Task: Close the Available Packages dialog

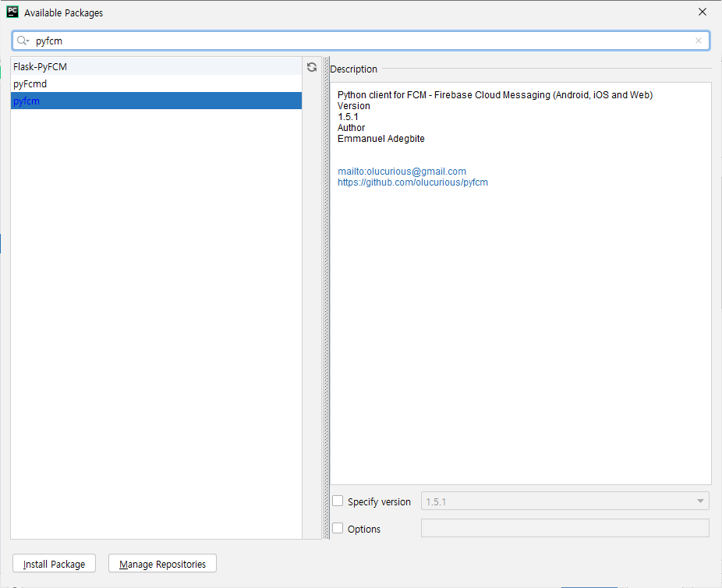Action: click(x=703, y=12)
